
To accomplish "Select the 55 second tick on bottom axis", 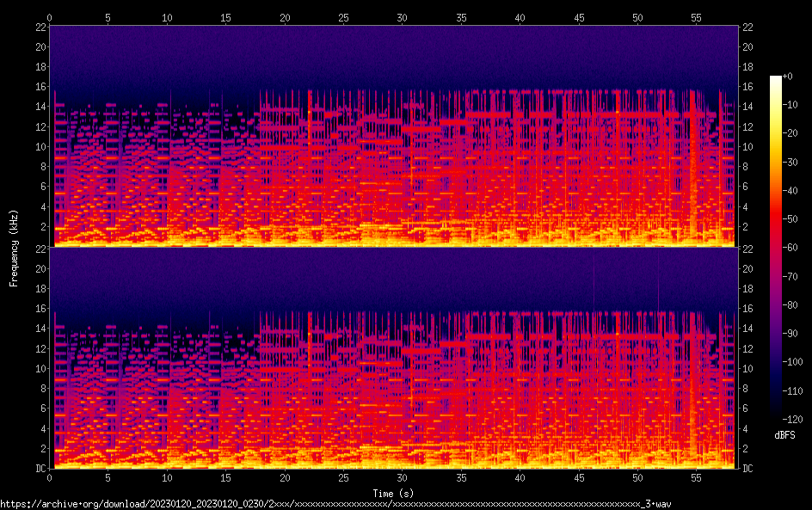I will click(x=695, y=477).
